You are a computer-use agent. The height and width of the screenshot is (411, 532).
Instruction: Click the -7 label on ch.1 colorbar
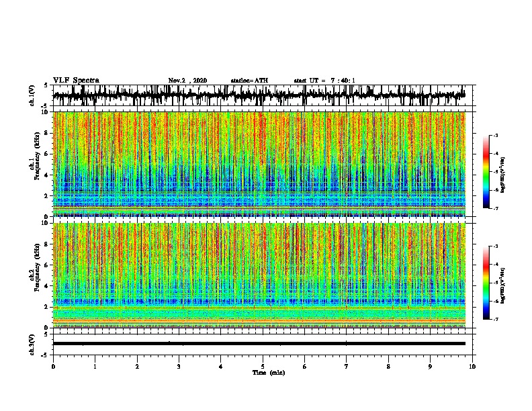pos(496,208)
